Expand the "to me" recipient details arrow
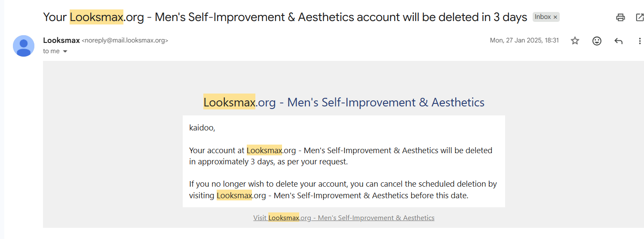This screenshot has height=239, width=644. pyautogui.click(x=65, y=51)
